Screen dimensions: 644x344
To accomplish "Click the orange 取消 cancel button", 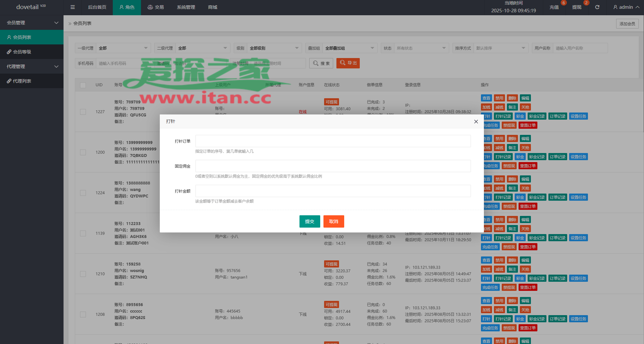I will pyautogui.click(x=334, y=221).
